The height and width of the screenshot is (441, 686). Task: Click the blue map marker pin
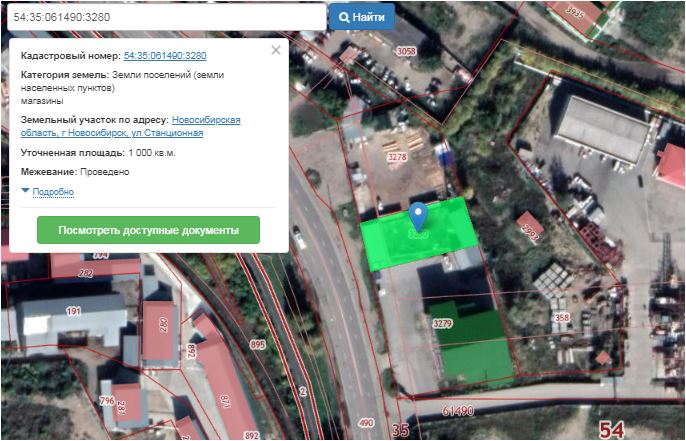pos(419,214)
